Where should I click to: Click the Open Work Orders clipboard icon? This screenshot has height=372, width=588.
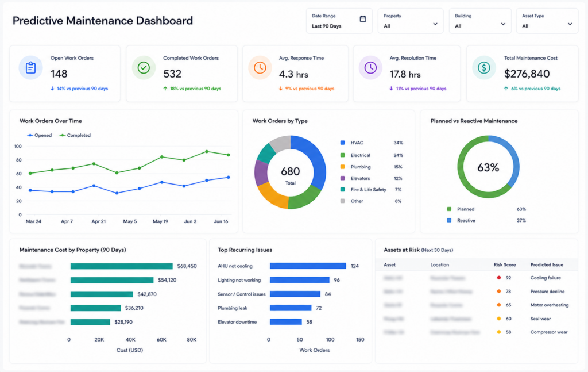[31, 68]
